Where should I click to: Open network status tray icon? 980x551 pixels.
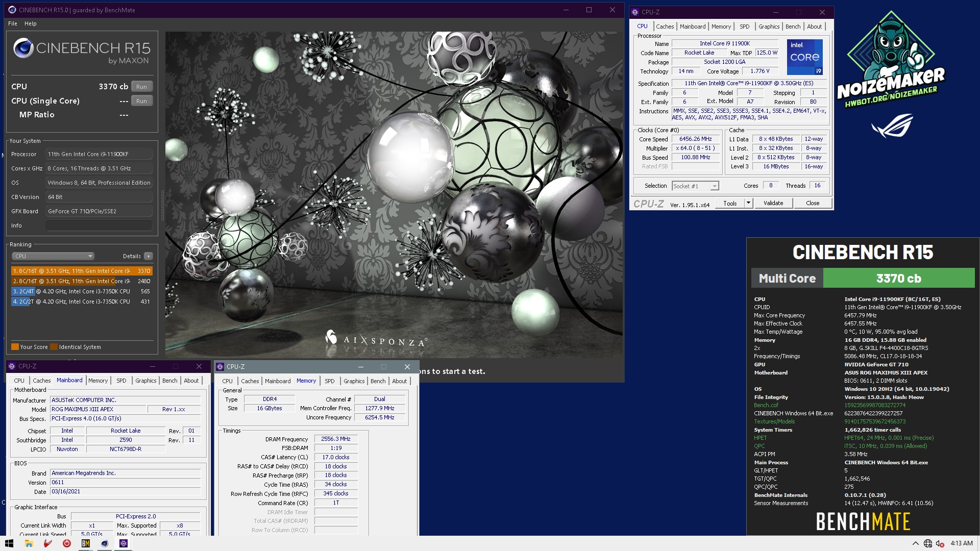[x=928, y=543]
